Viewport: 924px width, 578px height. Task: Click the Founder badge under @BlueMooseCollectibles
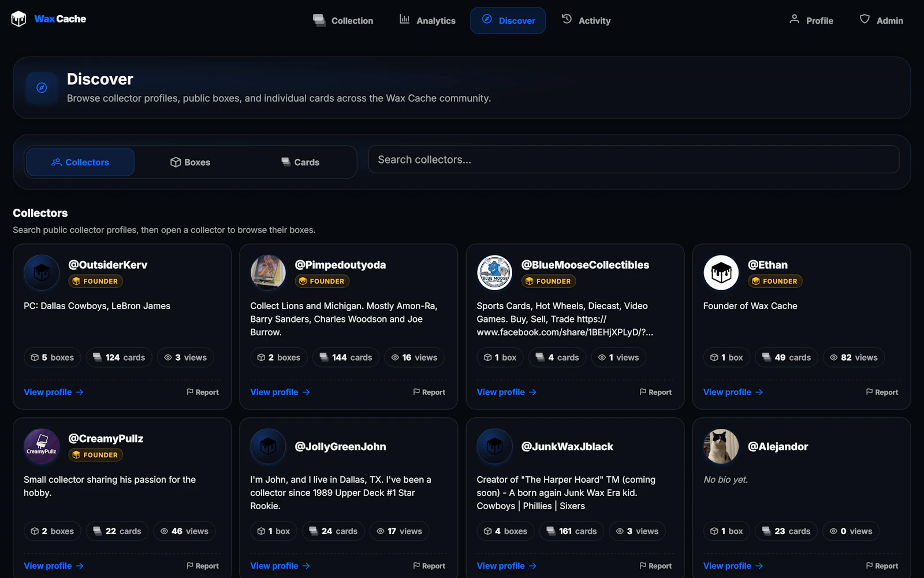coord(548,281)
